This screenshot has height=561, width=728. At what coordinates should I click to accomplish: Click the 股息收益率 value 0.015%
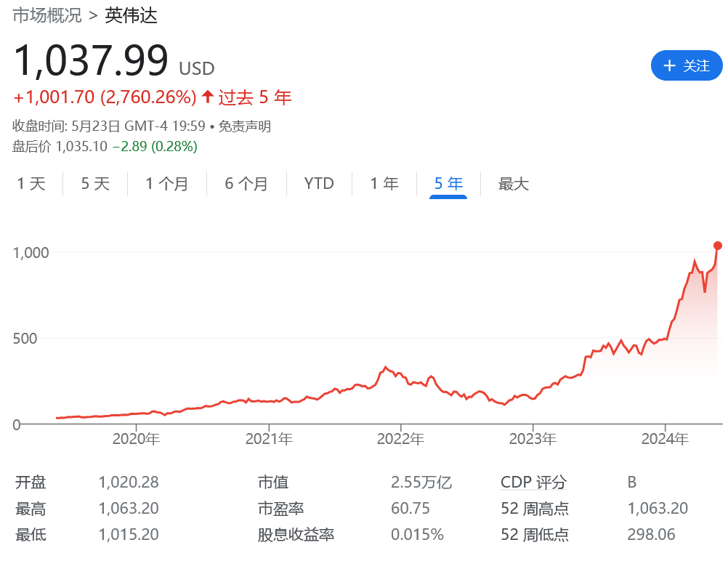click(x=417, y=535)
